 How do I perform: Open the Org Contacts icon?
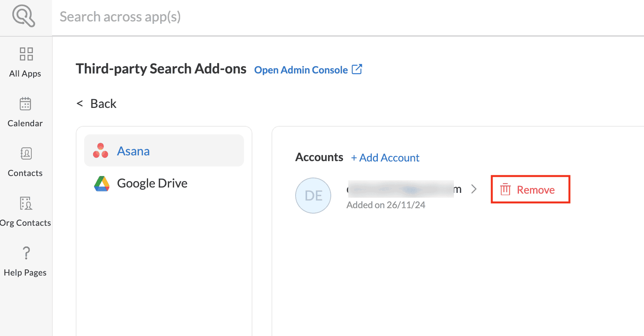[26, 203]
